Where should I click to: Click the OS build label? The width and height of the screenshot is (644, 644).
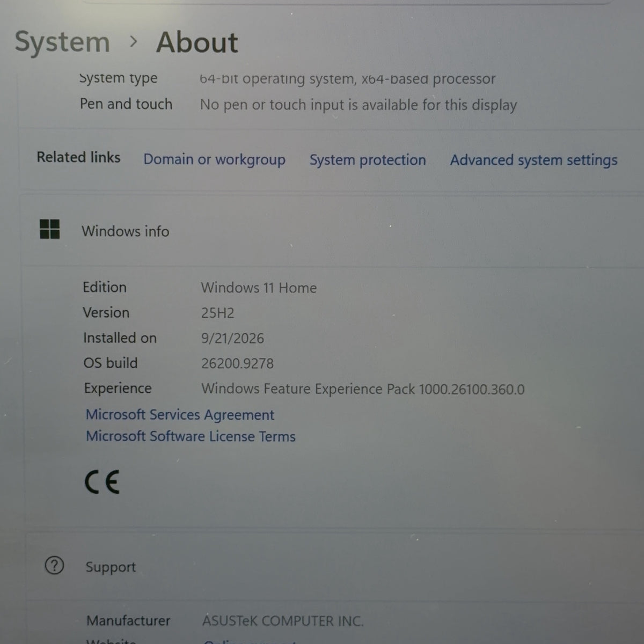tap(111, 363)
